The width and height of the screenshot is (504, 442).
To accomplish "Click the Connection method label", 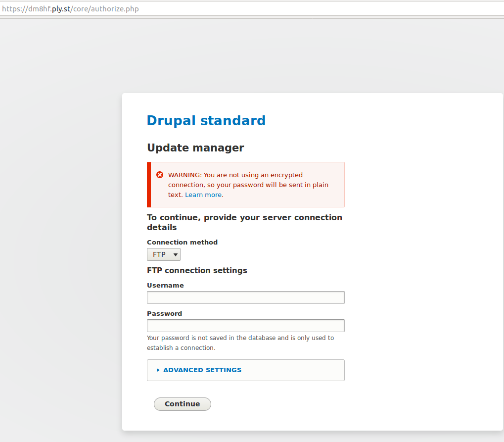I will (182, 242).
